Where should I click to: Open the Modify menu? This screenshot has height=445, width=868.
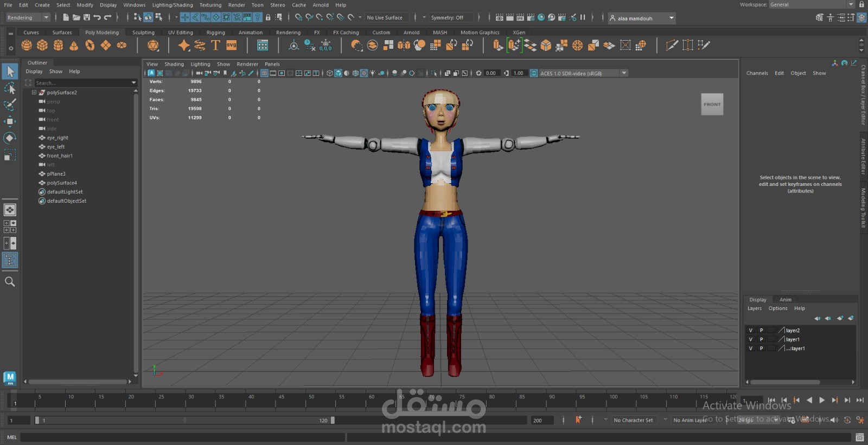(85, 5)
